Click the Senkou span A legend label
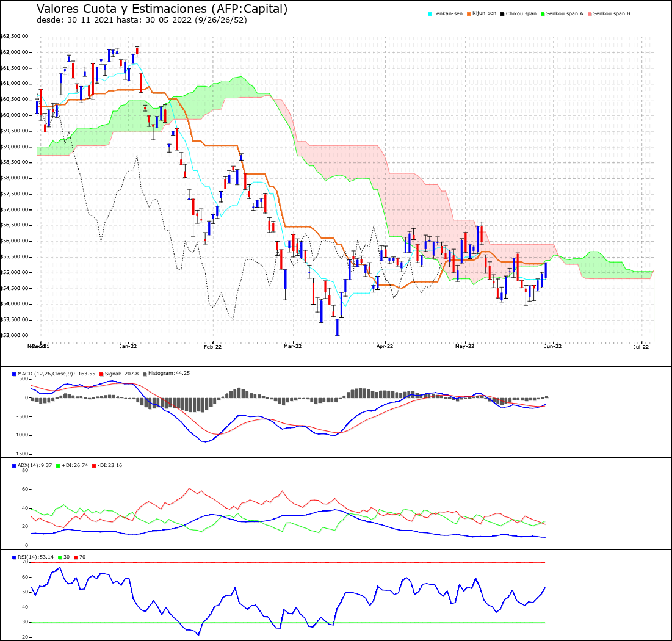The height and width of the screenshot is (641, 672). point(565,13)
